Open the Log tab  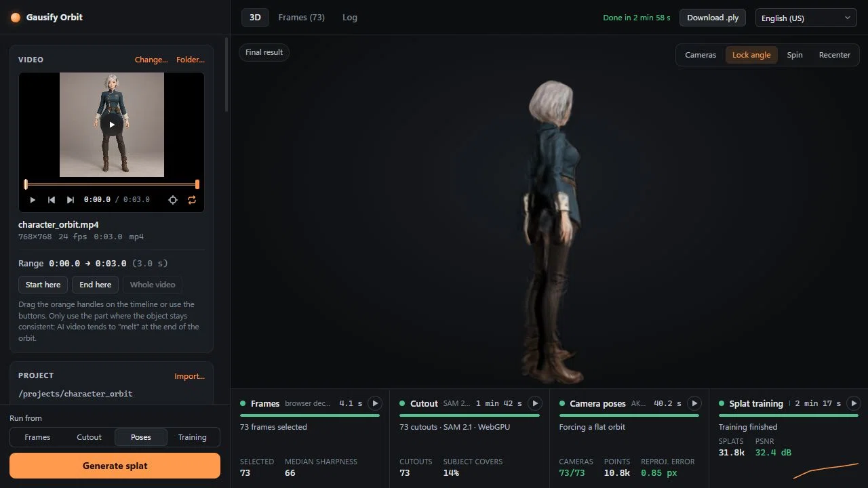tap(350, 18)
